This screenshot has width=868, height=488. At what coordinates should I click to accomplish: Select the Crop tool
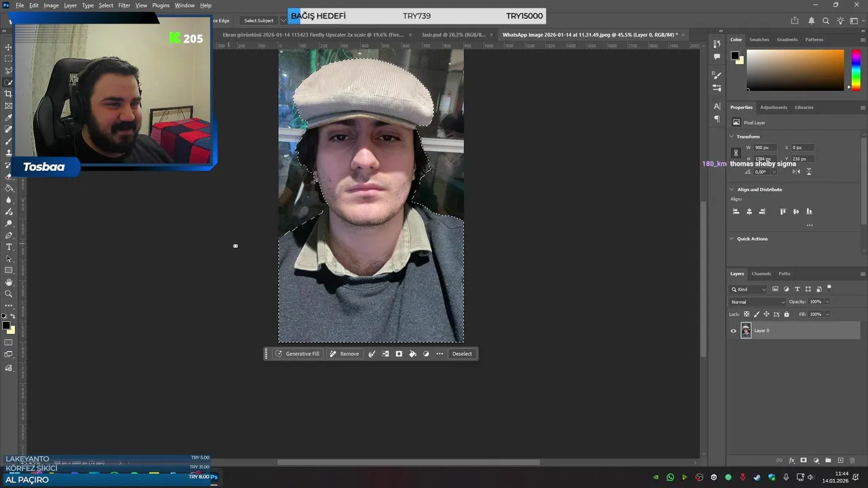[x=9, y=94]
